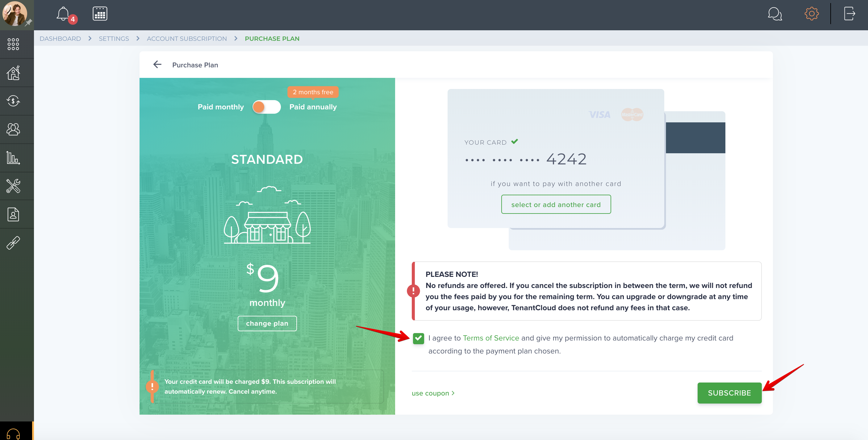Select the Paid annually label

tap(313, 107)
